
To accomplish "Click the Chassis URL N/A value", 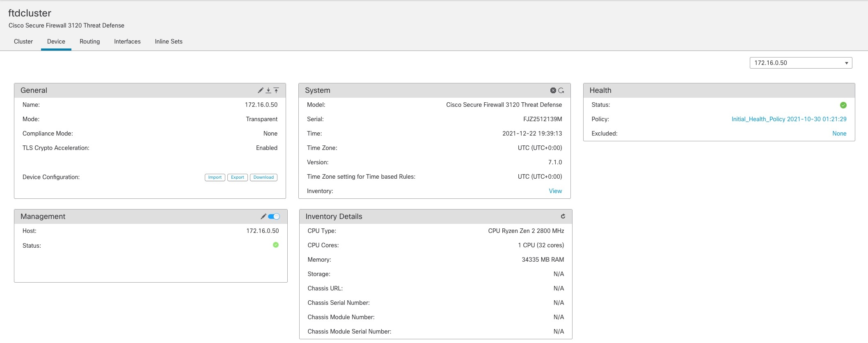I will [x=559, y=288].
